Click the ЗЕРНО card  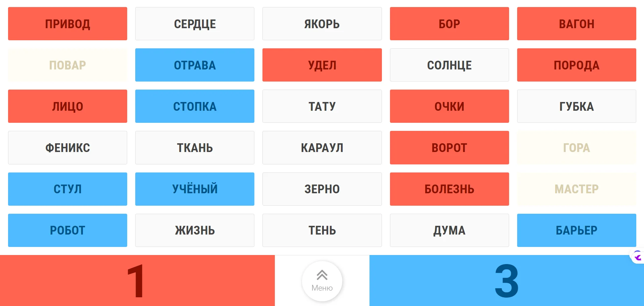pos(322,189)
